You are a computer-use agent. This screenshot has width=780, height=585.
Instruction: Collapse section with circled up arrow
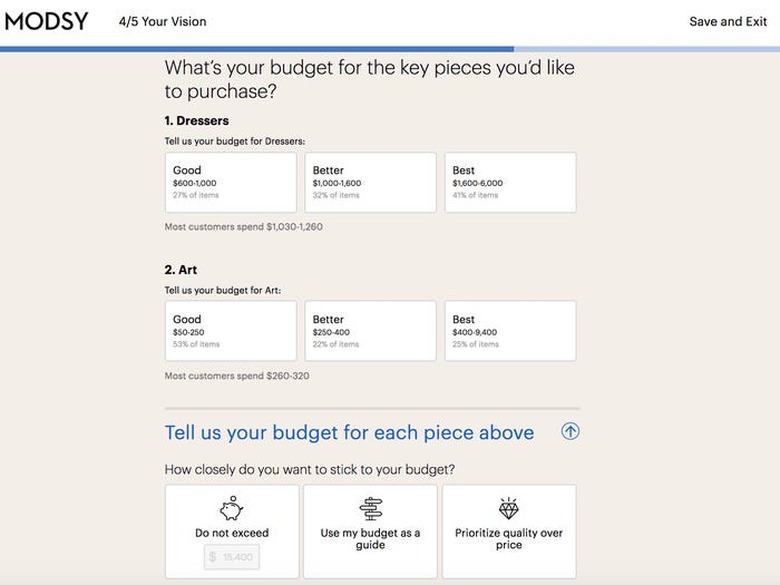click(570, 432)
